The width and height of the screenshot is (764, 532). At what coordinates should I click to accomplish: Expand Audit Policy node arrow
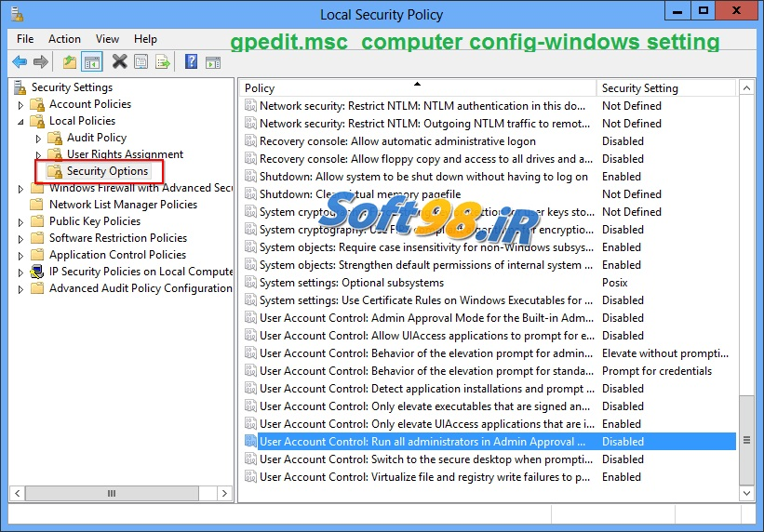[39, 139]
